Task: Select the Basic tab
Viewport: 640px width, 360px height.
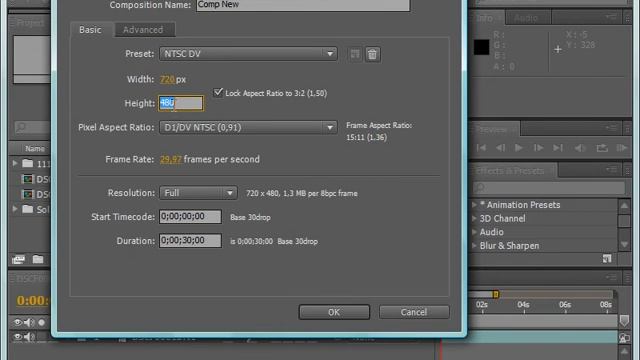Action: 90,30
